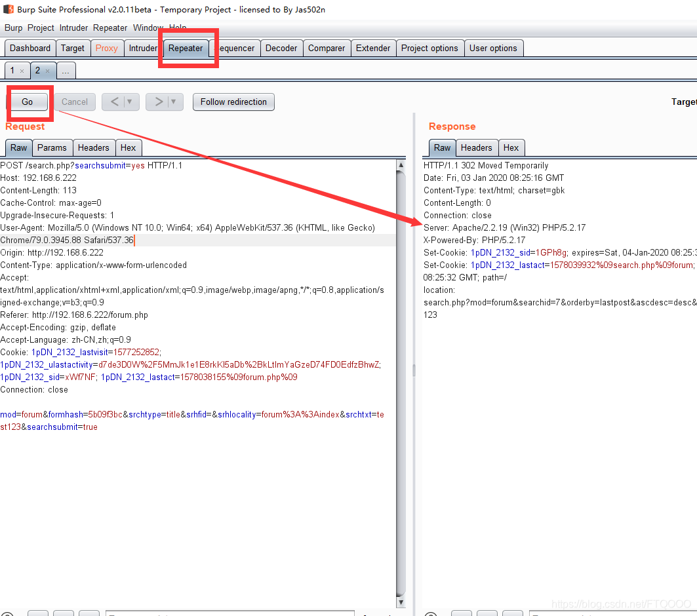Click the mod=forum&formhash POST body line
The width and height of the screenshot is (697, 616).
tap(192, 414)
